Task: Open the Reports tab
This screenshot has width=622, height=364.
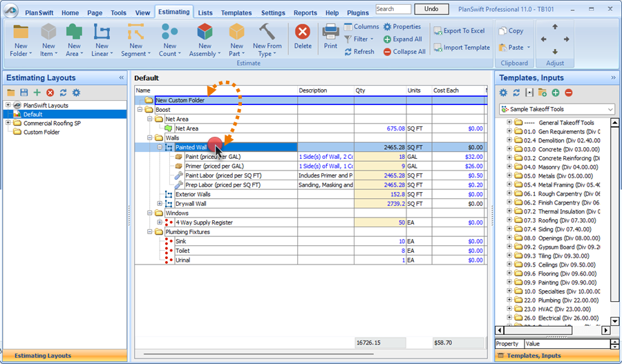Action: [x=305, y=12]
